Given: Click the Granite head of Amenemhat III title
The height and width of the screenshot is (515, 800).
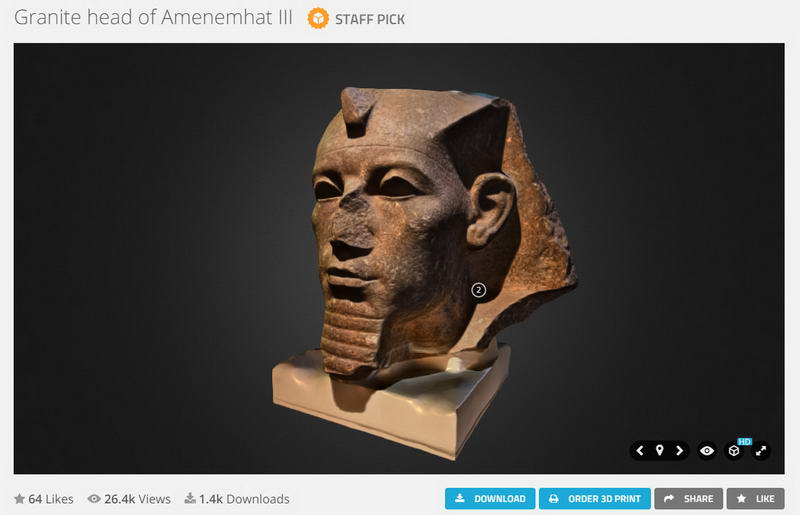Looking at the screenshot, I should pos(153,17).
